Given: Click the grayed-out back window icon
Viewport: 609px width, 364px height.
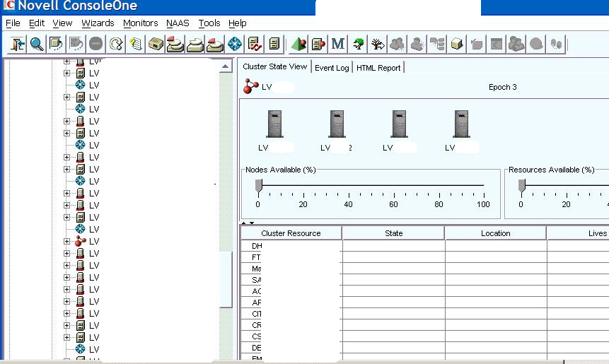Looking at the screenshot, I should [497, 44].
